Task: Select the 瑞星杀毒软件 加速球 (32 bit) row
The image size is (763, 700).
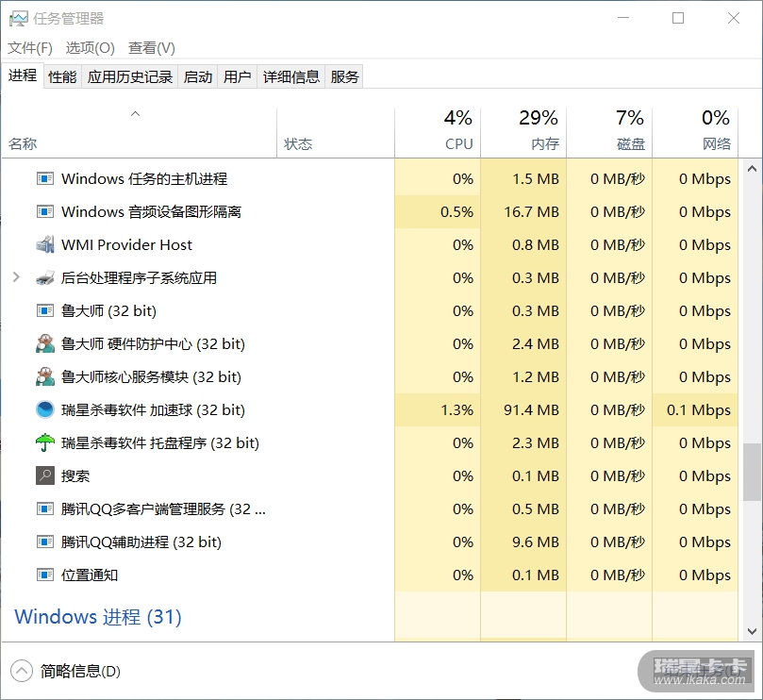Action: [370, 409]
